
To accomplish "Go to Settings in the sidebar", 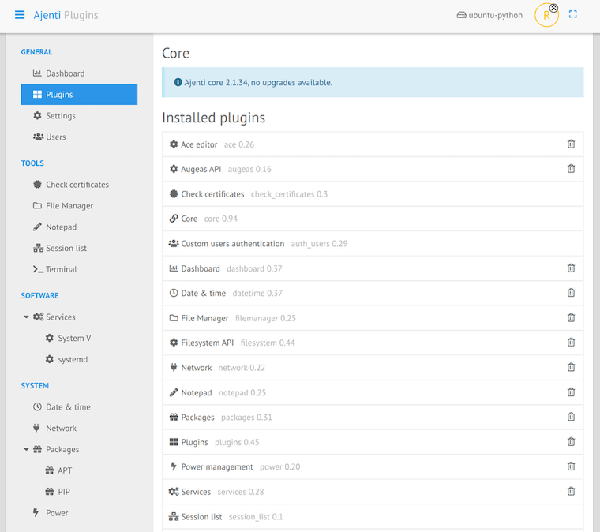I will click(60, 116).
